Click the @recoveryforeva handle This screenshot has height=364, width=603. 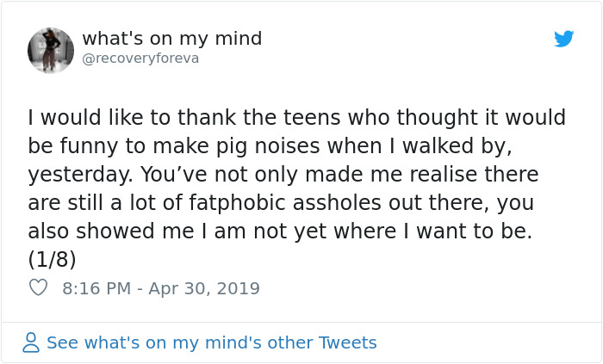coord(140,59)
